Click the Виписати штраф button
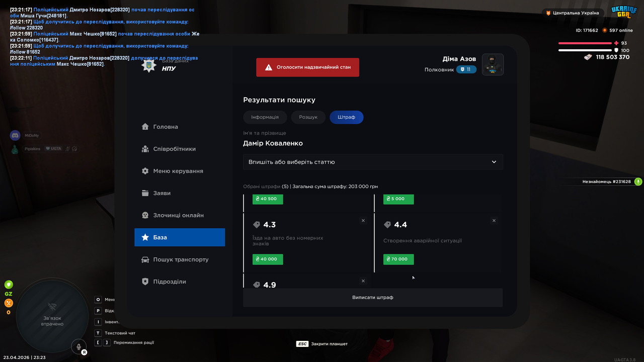Screen dimensions: 644x362 tap(373, 298)
